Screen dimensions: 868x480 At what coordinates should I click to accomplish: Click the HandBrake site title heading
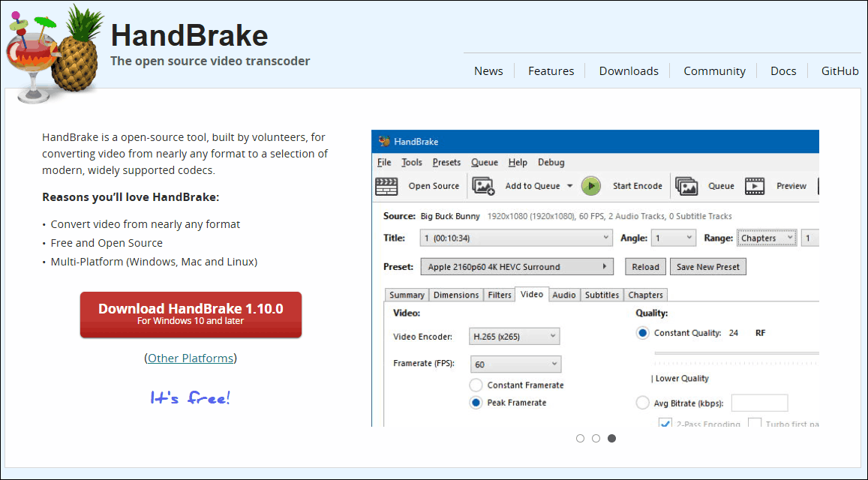coord(189,35)
